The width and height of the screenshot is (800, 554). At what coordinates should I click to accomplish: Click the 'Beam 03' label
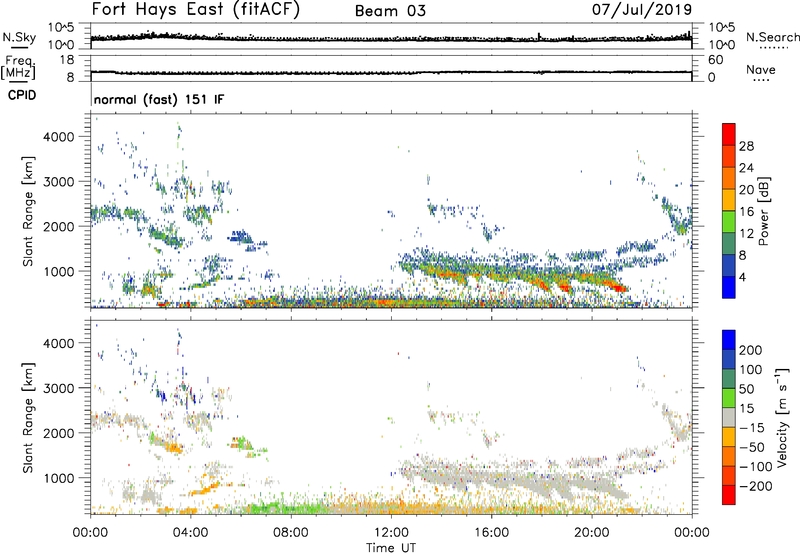[390, 11]
